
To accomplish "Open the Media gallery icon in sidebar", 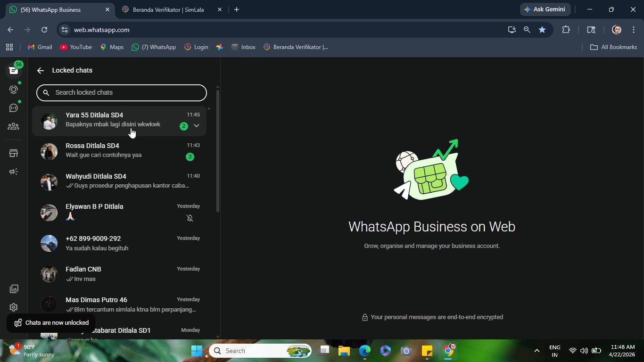I will 14,288.
